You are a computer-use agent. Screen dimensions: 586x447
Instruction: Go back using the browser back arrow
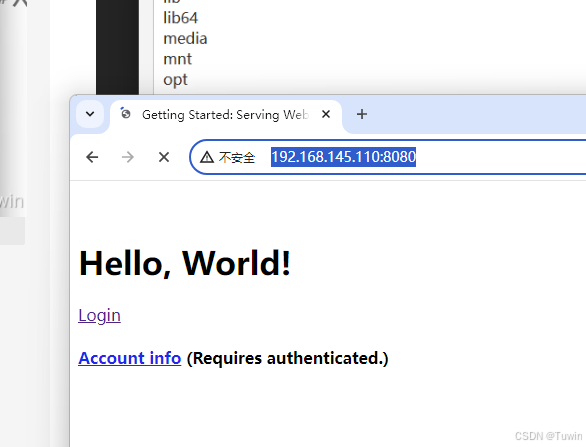click(x=92, y=157)
